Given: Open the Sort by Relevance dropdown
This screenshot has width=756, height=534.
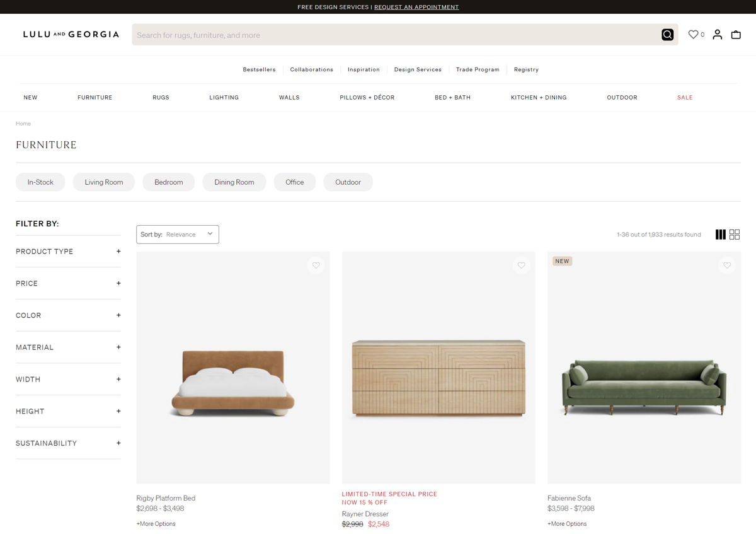Looking at the screenshot, I should (178, 235).
